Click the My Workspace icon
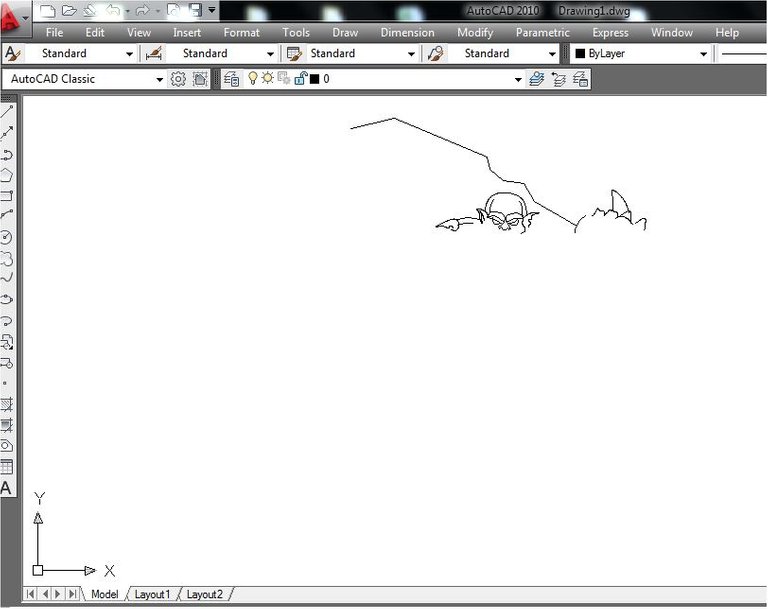 pyautogui.click(x=200, y=79)
